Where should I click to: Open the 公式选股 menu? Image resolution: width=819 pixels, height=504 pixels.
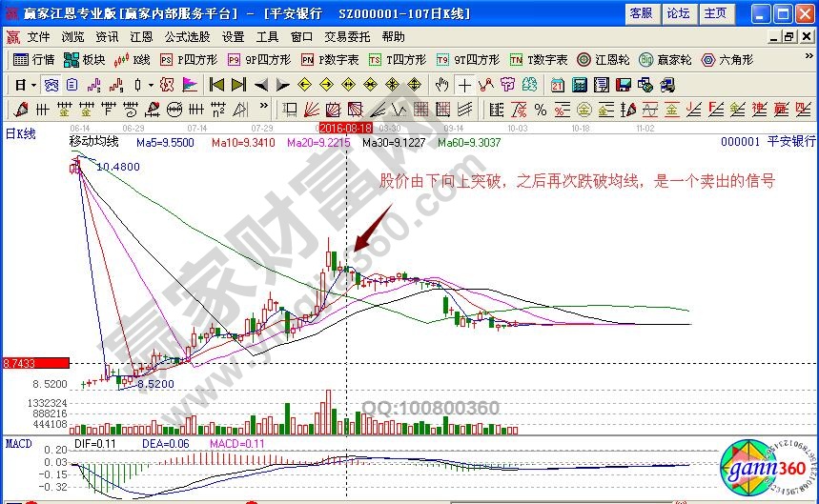tap(187, 37)
